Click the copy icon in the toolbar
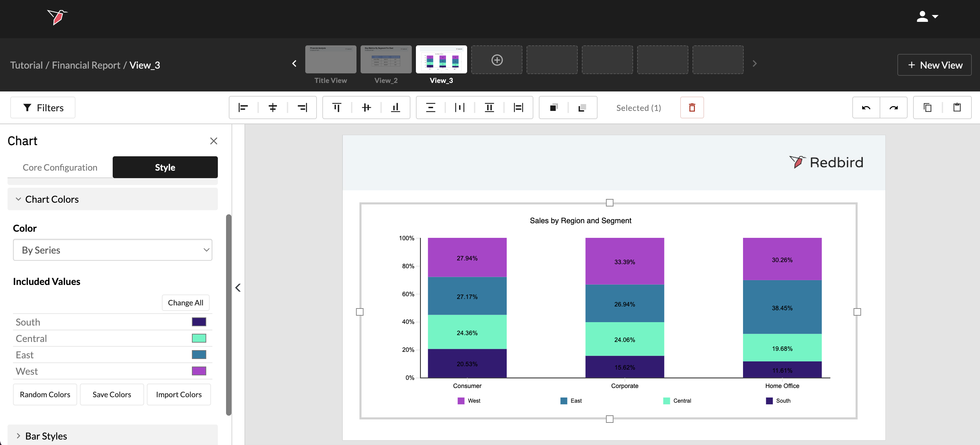The image size is (980, 445). (x=927, y=107)
